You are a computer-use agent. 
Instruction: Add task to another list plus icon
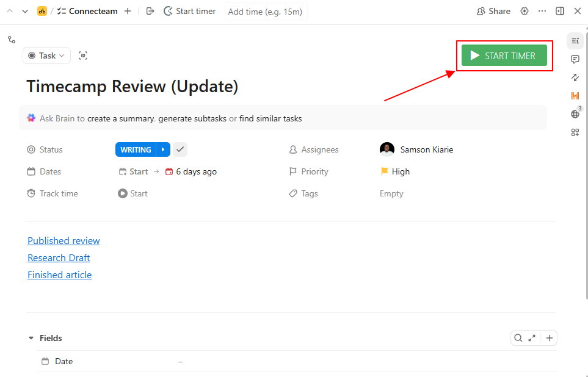(128, 11)
